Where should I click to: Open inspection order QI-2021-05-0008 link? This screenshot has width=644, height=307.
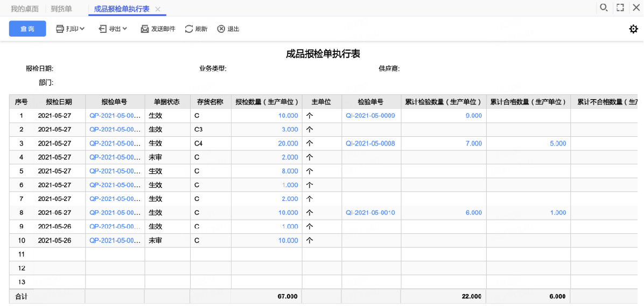pos(370,143)
